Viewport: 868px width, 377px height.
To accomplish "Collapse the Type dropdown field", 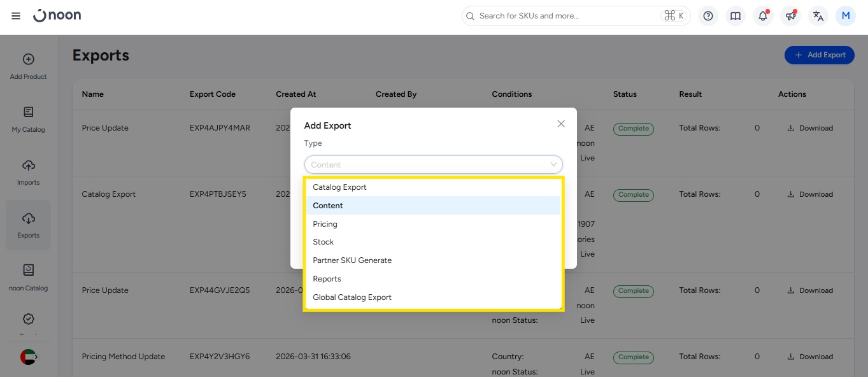I will [x=433, y=165].
